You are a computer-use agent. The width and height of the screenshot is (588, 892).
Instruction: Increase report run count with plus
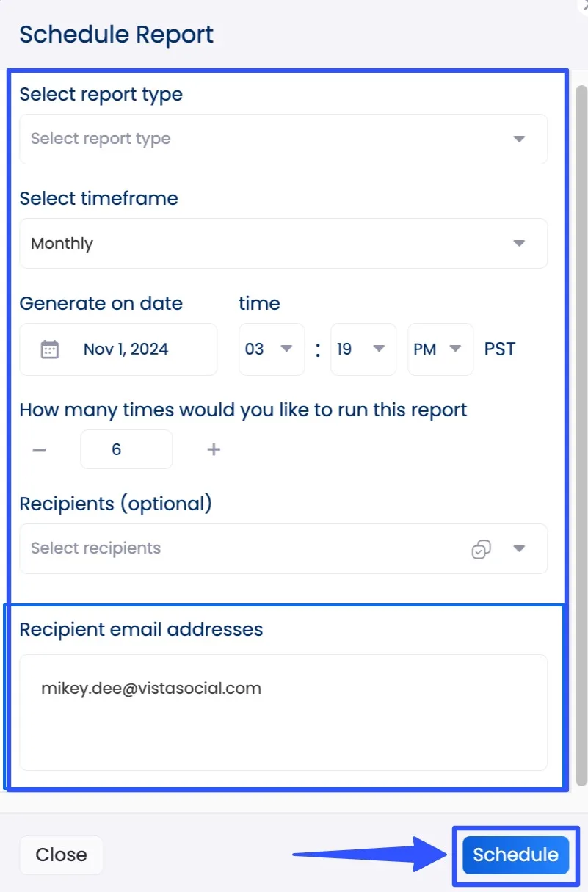click(x=214, y=449)
